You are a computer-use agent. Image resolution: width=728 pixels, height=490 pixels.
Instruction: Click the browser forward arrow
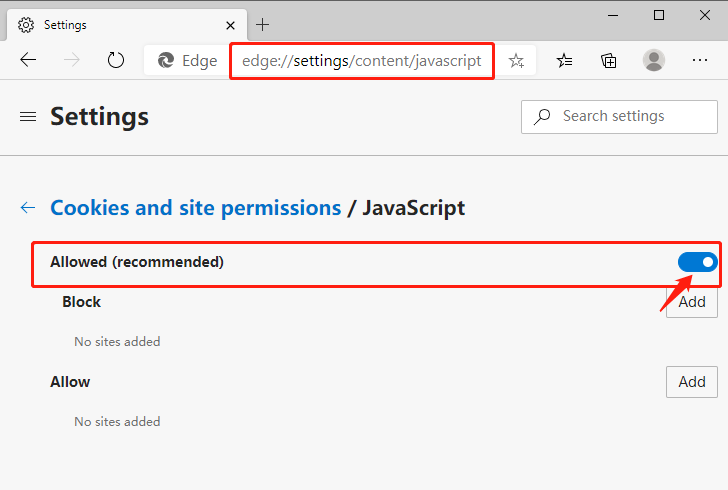click(x=72, y=60)
